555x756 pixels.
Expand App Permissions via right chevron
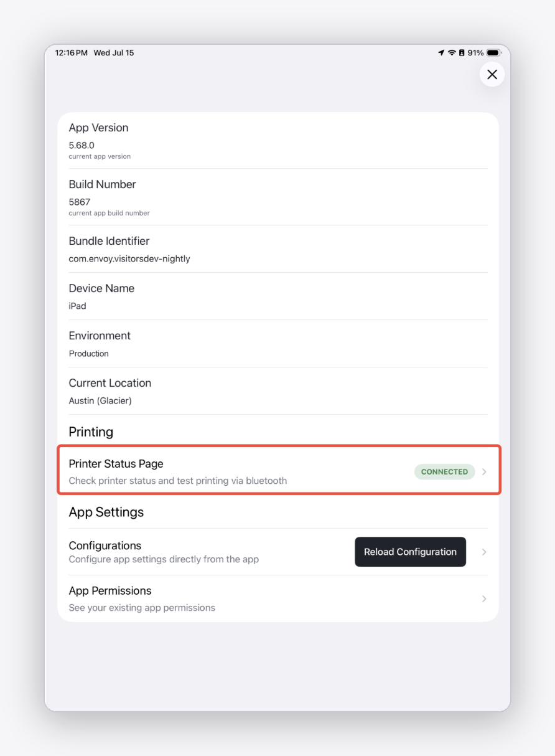pos(484,598)
